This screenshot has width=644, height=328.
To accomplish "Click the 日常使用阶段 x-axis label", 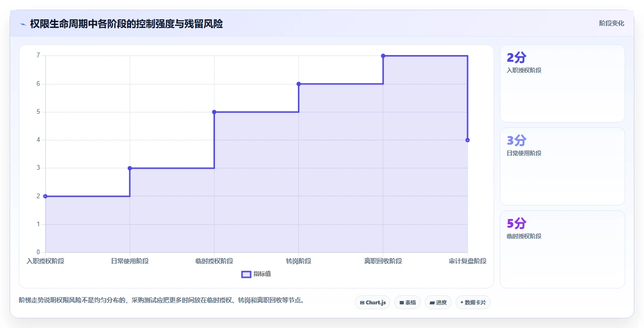I will 130,261.
